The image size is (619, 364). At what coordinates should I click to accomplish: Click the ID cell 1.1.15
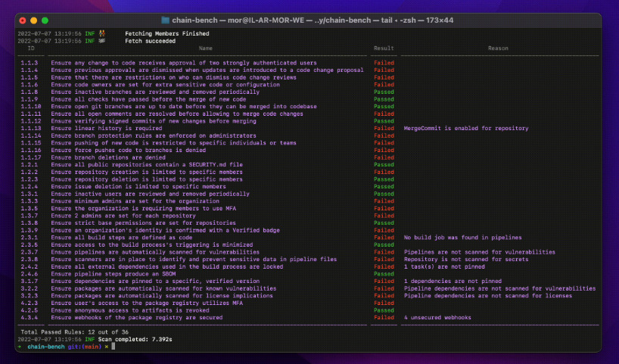(x=31, y=143)
